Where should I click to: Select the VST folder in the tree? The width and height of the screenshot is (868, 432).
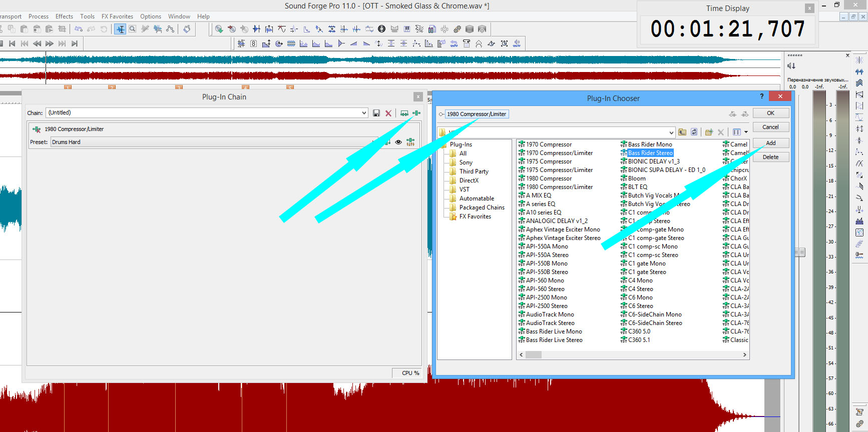tap(465, 189)
